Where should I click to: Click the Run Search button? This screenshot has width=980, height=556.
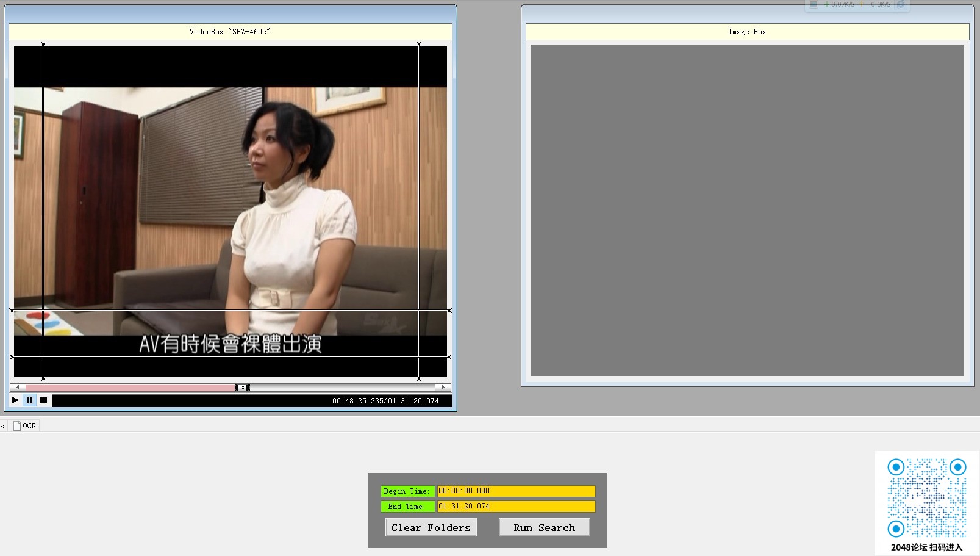pyautogui.click(x=545, y=528)
